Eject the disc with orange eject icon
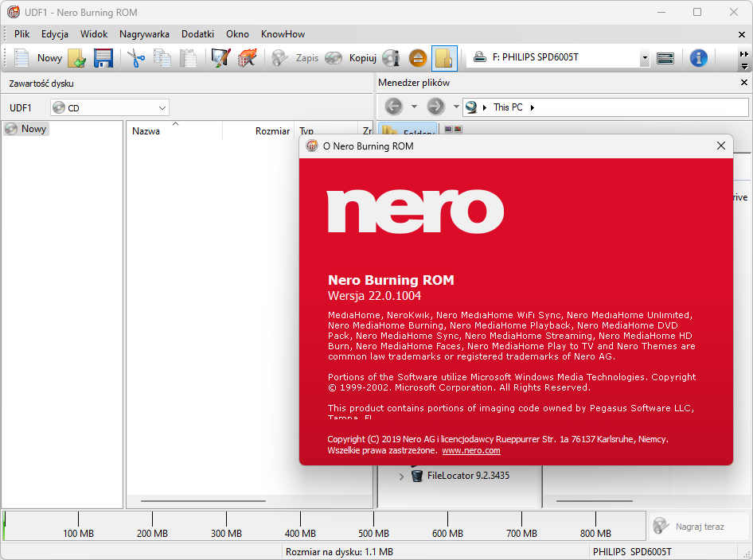This screenshot has width=753, height=560. [x=418, y=58]
